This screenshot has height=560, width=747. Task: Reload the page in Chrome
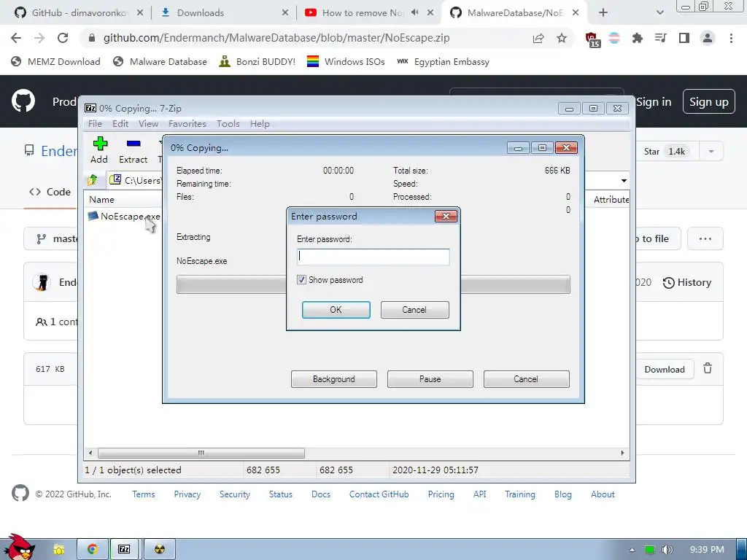[63, 38]
